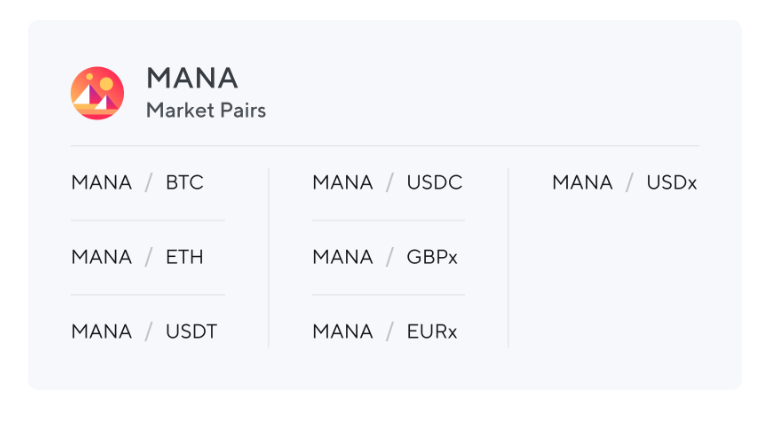Click the GBPx quote currency label
This screenshot has width=774, height=425.
click(432, 257)
